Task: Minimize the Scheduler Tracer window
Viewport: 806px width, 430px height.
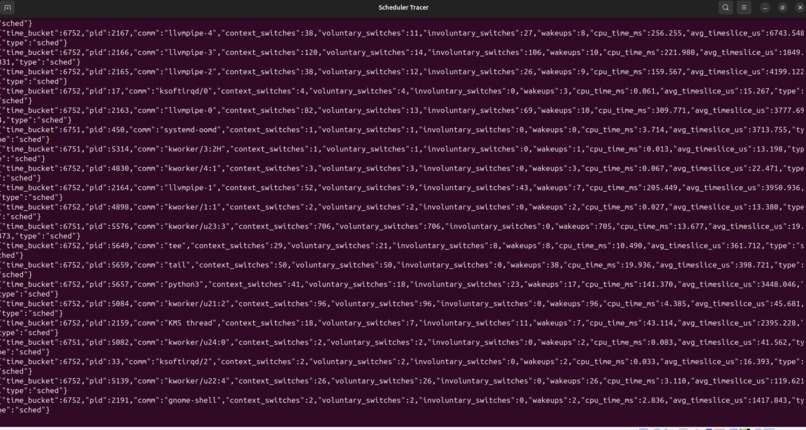Action: (x=765, y=8)
